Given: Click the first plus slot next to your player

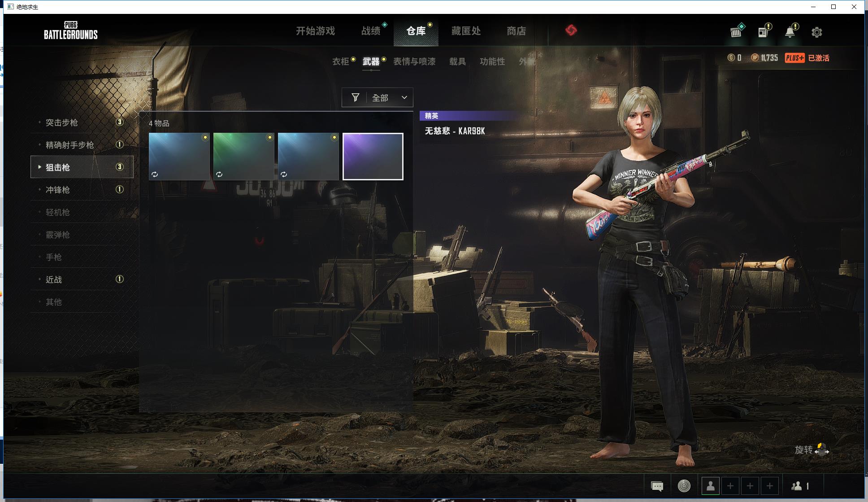Looking at the screenshot, I should click(x=730, y=486).
